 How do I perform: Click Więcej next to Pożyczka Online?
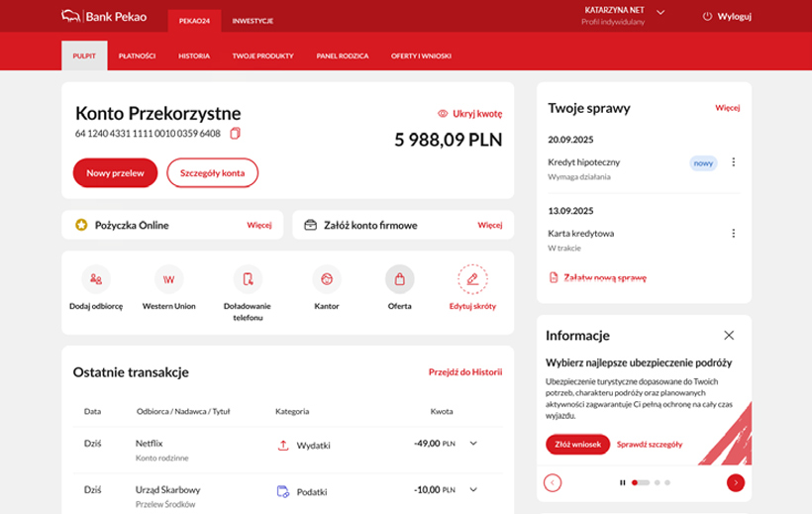pos(258,225)
